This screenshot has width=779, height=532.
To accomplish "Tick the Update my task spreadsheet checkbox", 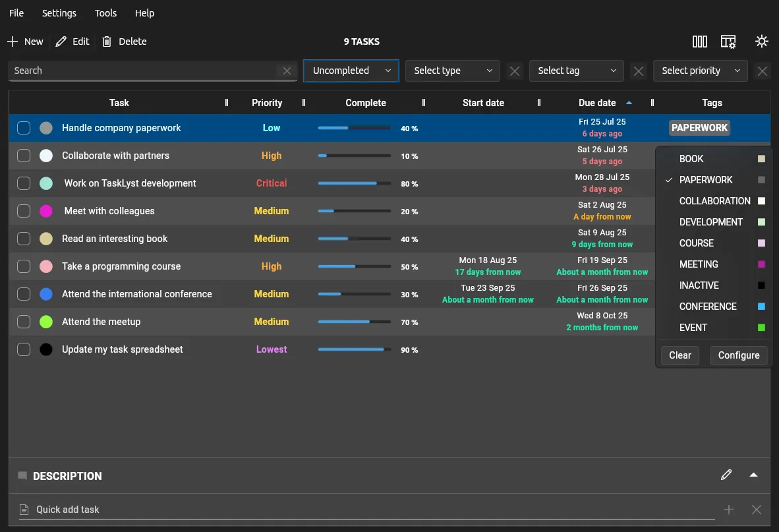I will (24, 349).
